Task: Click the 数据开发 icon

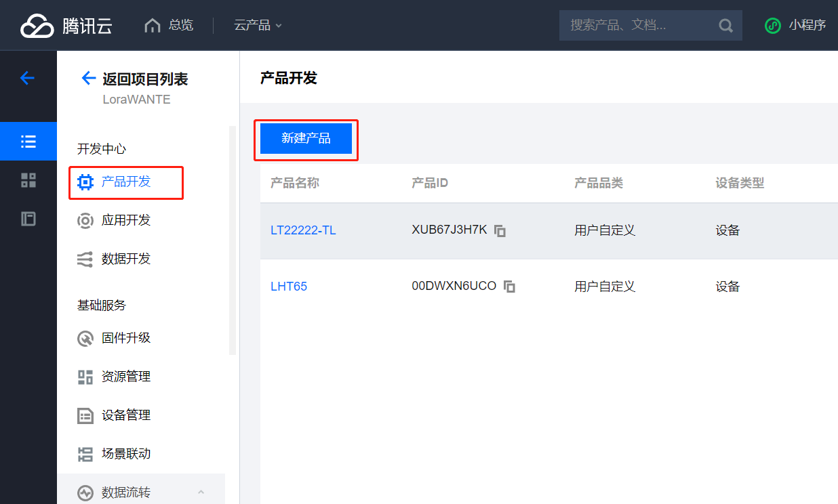Action: [x=85, y=259]
